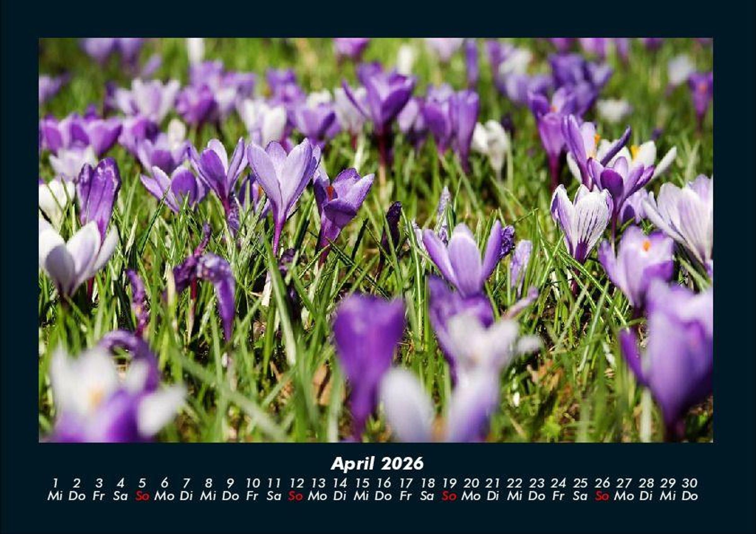Pick day number 28 in the calendar row
Viewport: 756px width, 534px height.
point(646,483)
